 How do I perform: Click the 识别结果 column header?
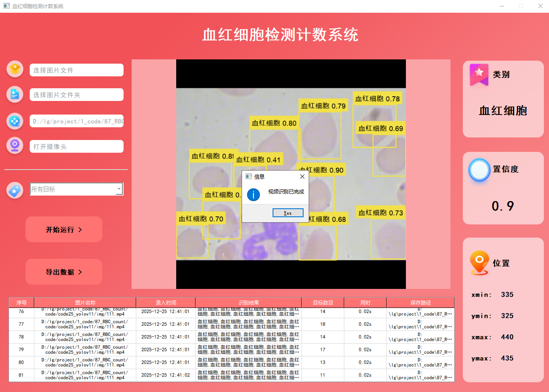(249, 303)
